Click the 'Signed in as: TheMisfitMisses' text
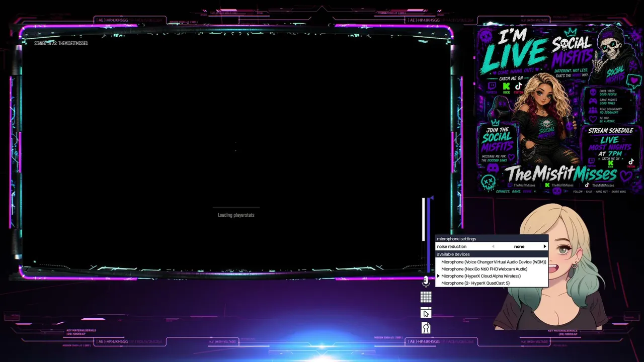 click(x=61, y=43)
